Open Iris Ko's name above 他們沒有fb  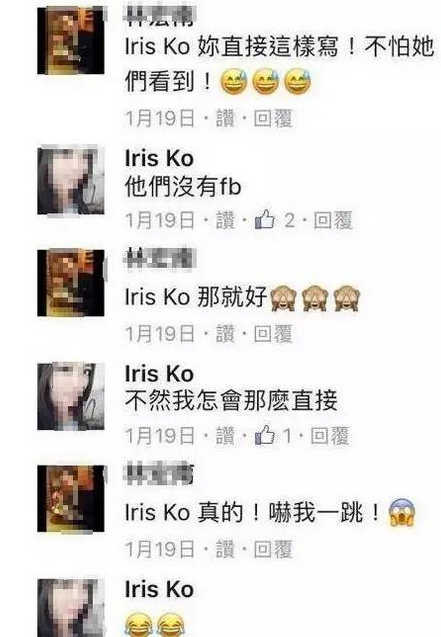tap(159, 158)
